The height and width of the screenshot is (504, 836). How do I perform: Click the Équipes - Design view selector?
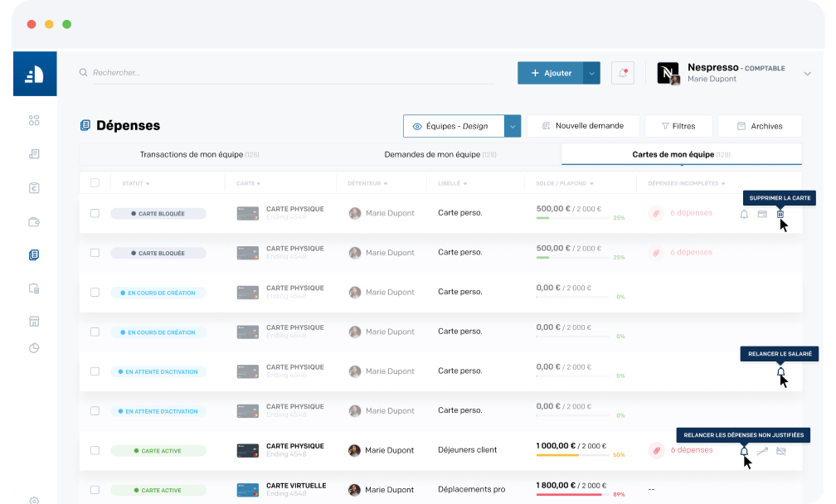454,126
